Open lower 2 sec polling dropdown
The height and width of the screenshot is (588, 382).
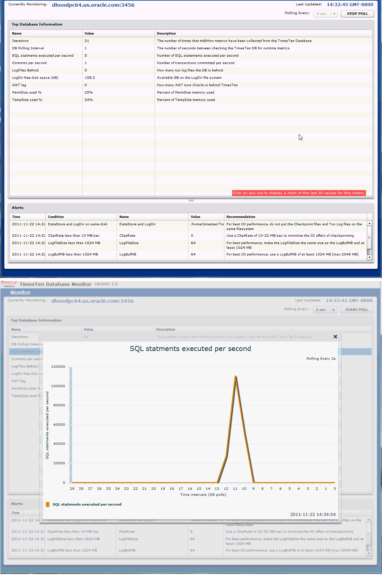[x=325, y=309]
